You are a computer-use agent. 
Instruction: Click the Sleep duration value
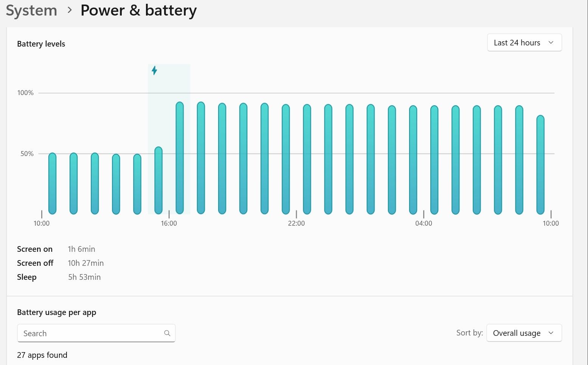pos(84,277)
